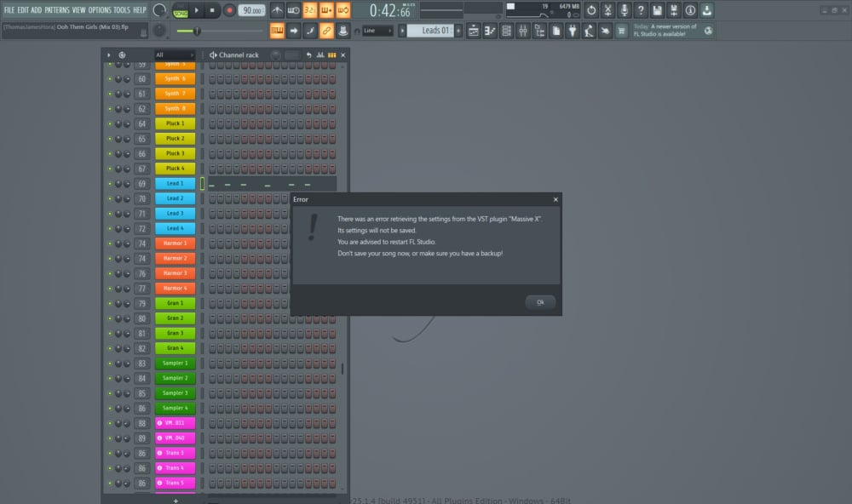
Task: Click the stamp note/groups icon in toolbar
Action: tap(343, 31)
